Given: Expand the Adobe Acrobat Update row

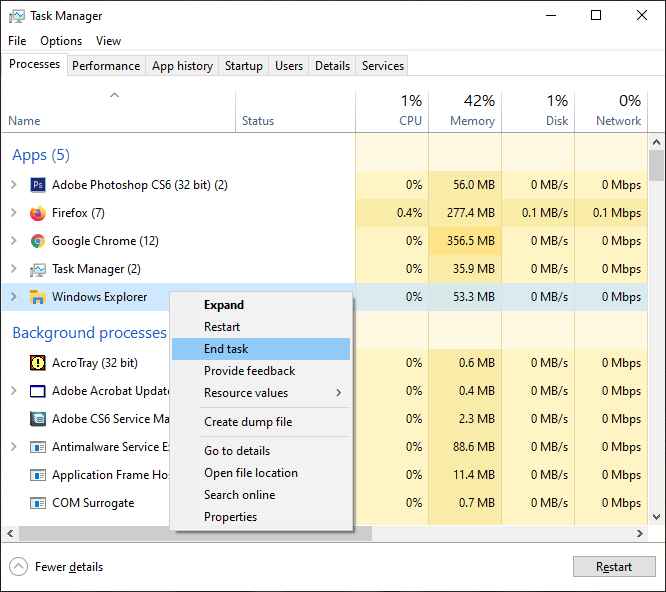Looking at the screenshot, I should pyautogui.click(x=14, y=391).
